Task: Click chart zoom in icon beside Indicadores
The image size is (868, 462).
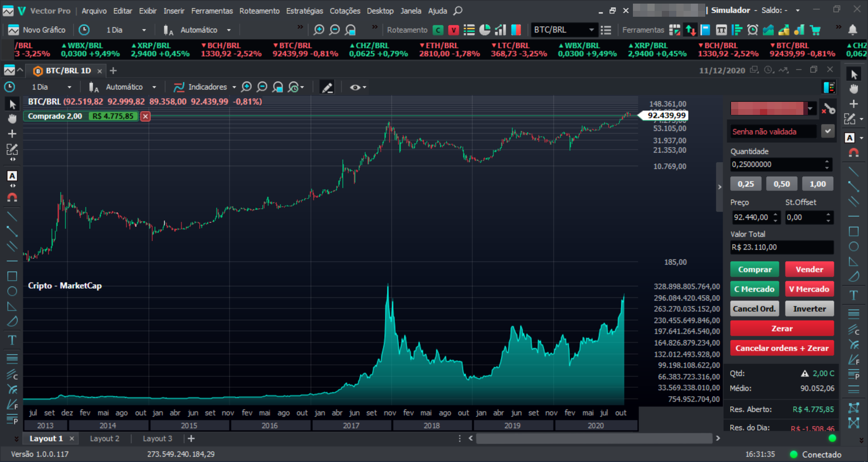Action: coord(246,87)
